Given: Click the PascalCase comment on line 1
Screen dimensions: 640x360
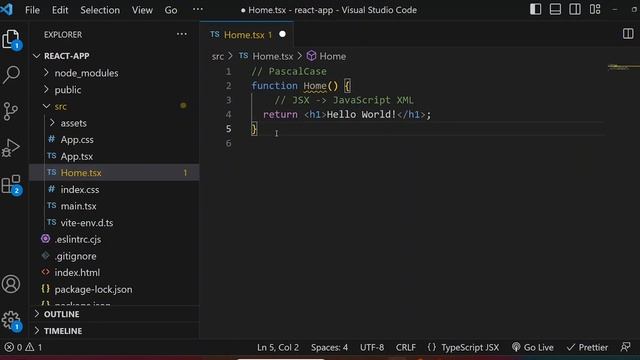Looking at the screenshot, I should coord(289,71).
